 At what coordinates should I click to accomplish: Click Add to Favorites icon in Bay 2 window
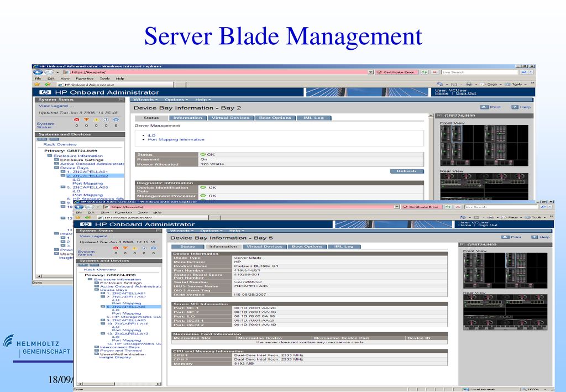pos(48,85)
